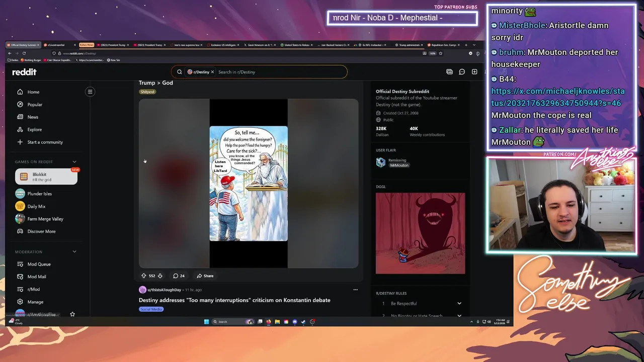Image resolution: width=644 pixels, height=362 pixels.
Task: Open the 24 comments on the post
Action: 179,276
